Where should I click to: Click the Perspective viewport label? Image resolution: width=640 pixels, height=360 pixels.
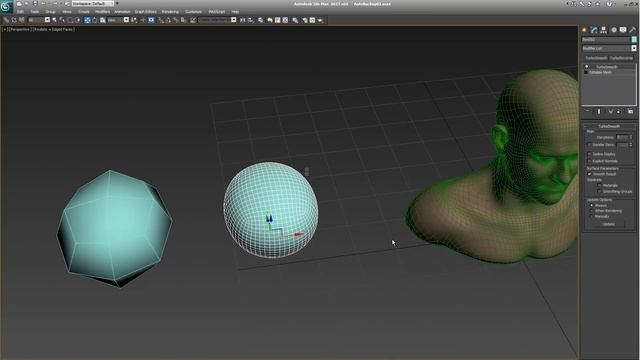pyautogui.click(x=20, y=29)
